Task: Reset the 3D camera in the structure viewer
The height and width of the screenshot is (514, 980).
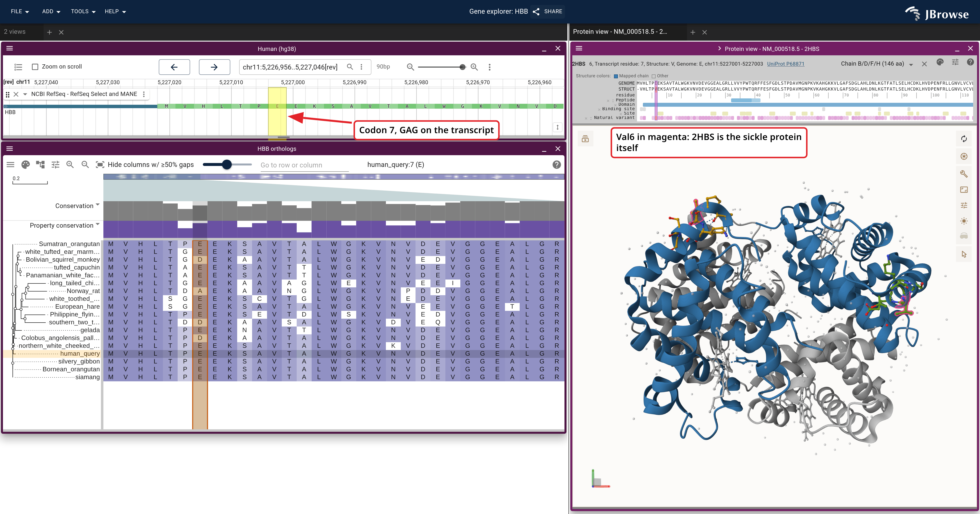Action: pyautogui.click(x=964, y=139)
